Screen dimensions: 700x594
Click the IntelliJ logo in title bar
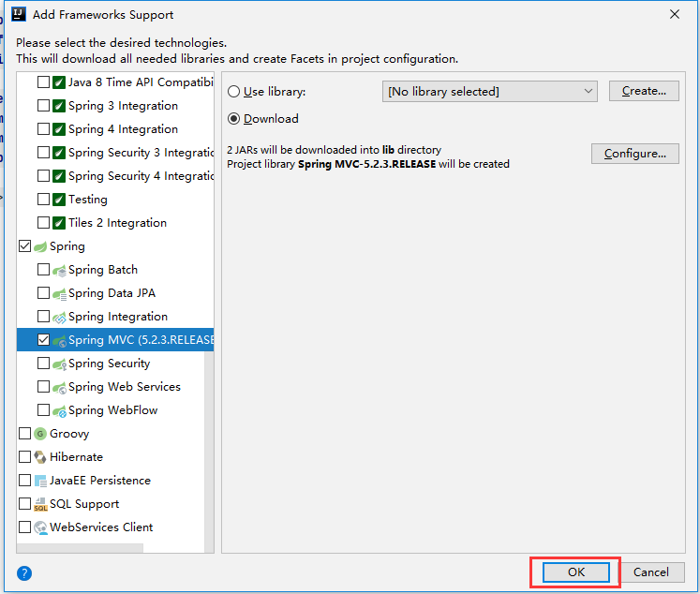pyautogui.click(x=19, y=14)
